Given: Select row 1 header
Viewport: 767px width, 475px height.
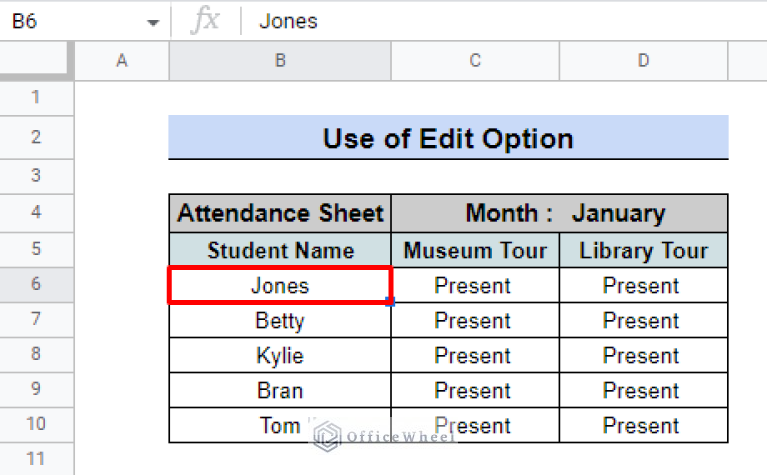Looking at the screenshot, I should click(x=36, y=97).
